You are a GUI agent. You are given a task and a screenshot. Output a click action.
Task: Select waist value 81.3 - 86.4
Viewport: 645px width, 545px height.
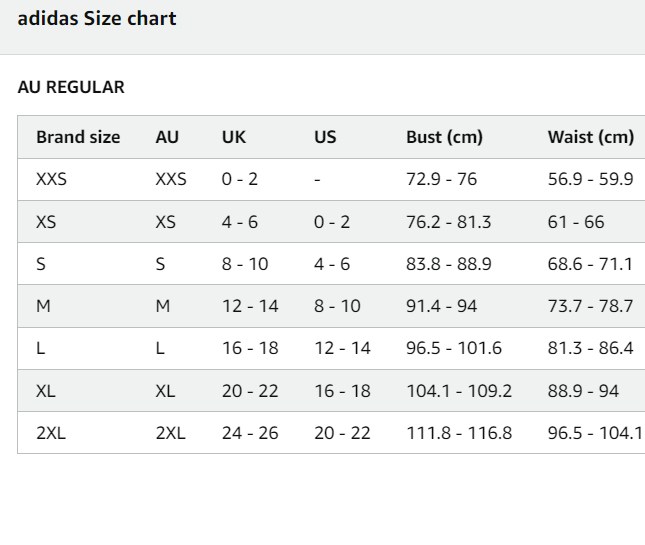point(590,349)
